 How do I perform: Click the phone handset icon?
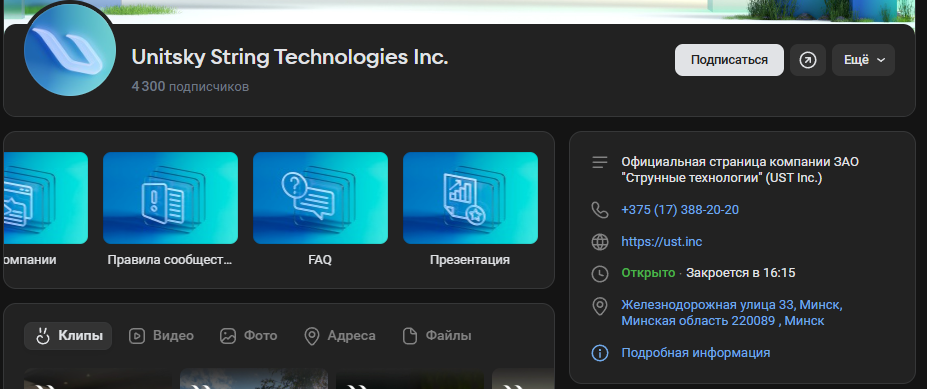click(599, 210)
